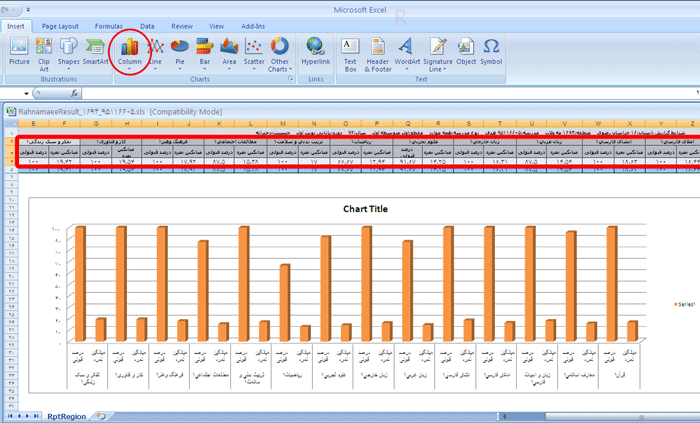
Task: Switch to the Insert tab
Action: [16, 26]
